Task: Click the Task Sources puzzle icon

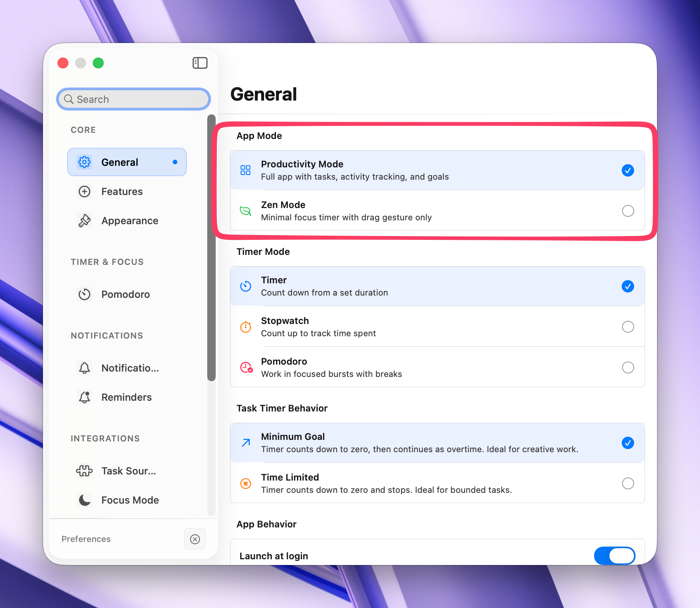Action: [x=84, y=471]
